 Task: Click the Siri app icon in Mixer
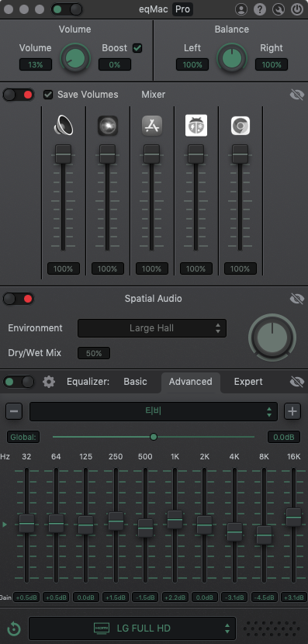(108, 125)
